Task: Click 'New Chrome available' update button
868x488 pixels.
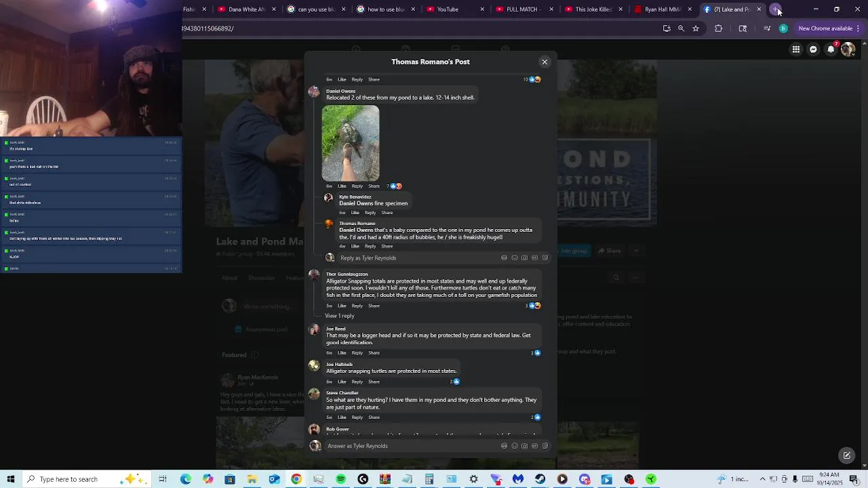Action: [x=825, y=28]
